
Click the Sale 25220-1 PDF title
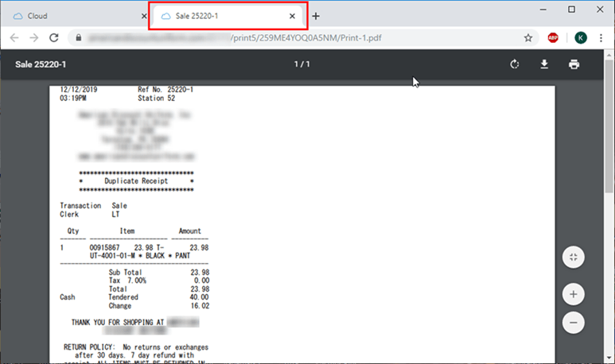pyautogui.click(x=41, y=64)
